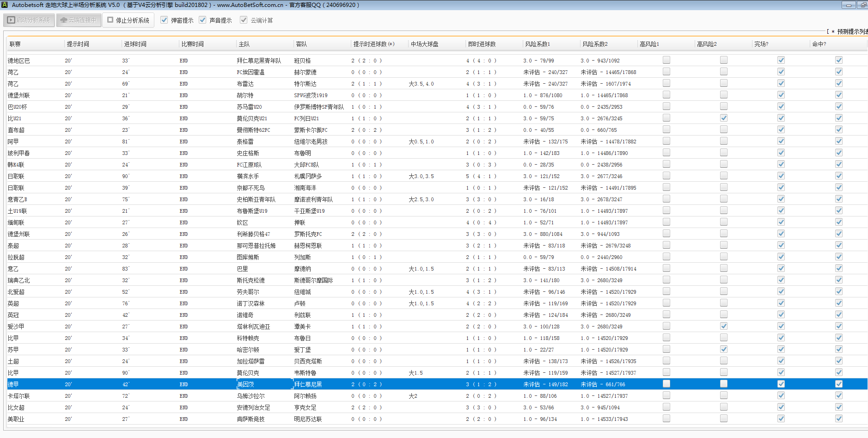The height and width of the screenshot is (438, 868).
Task: Click the 提示时间 column header
Action: point(78,44)
